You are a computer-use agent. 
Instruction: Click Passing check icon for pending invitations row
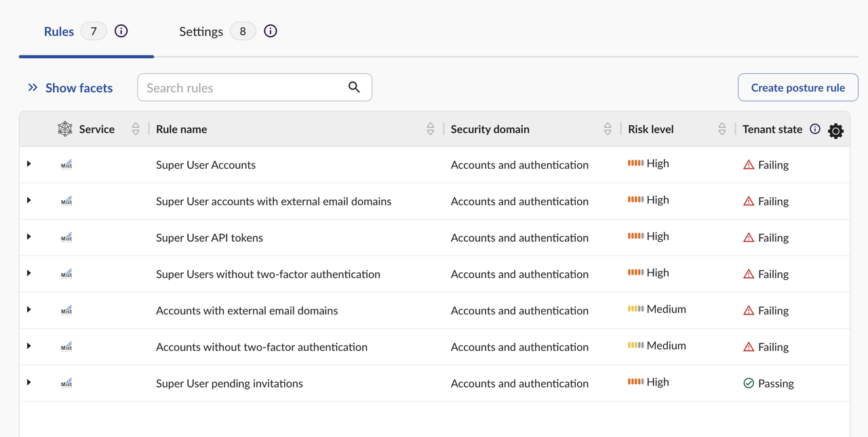(749, 383)
